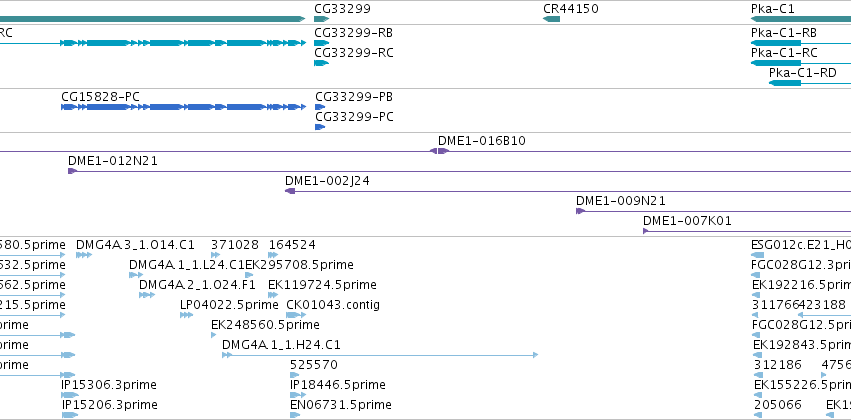Select the IP18446.5prime label

click(x=338, y=385)
